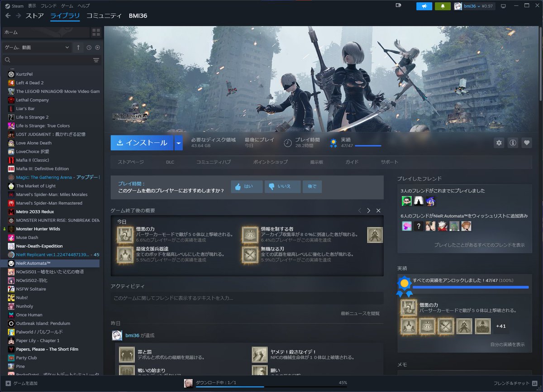Go to previous post-game summary arrow
The image size is (543, 392).
pos(360,210)
